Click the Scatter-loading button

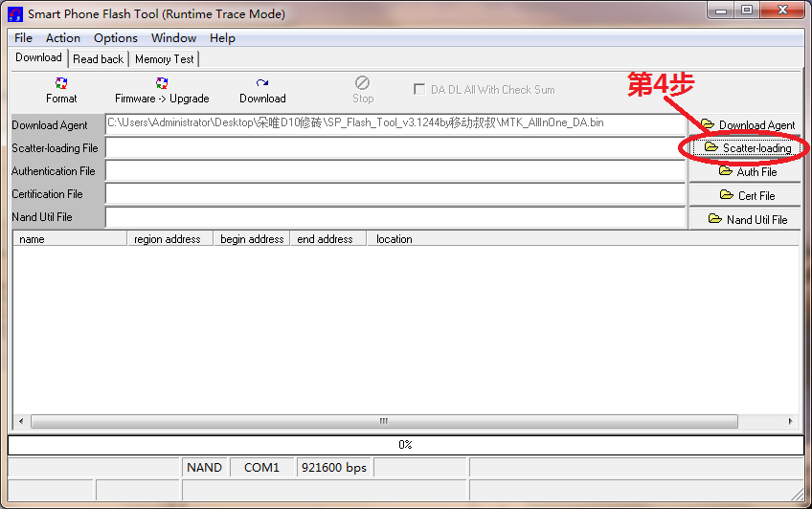[745, 148]
